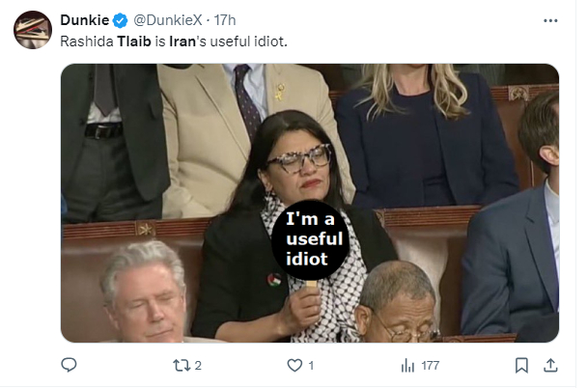Click the like count of 1

tap(312, 366)
